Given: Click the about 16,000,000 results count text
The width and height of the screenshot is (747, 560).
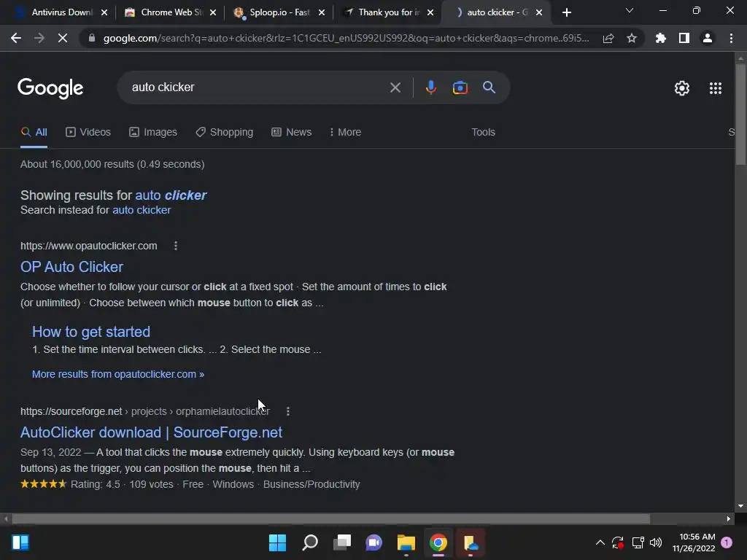Looking at the screenshot, I should pos(112,164).
